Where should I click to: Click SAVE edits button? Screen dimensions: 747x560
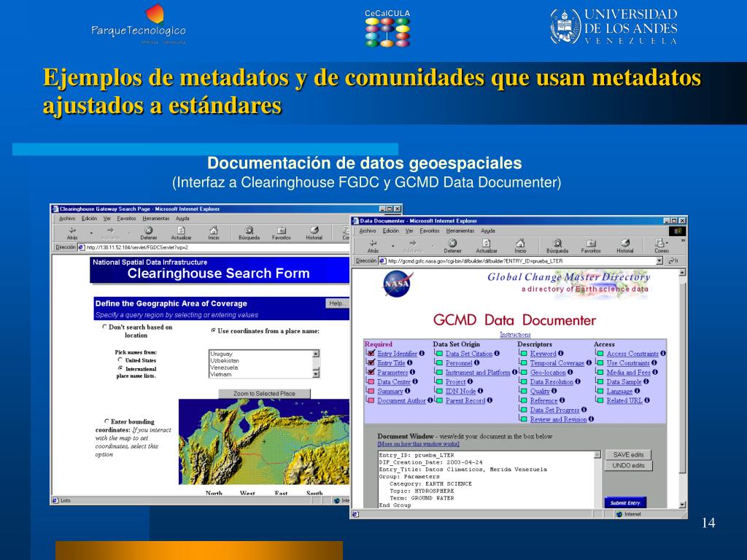[628, 455]
